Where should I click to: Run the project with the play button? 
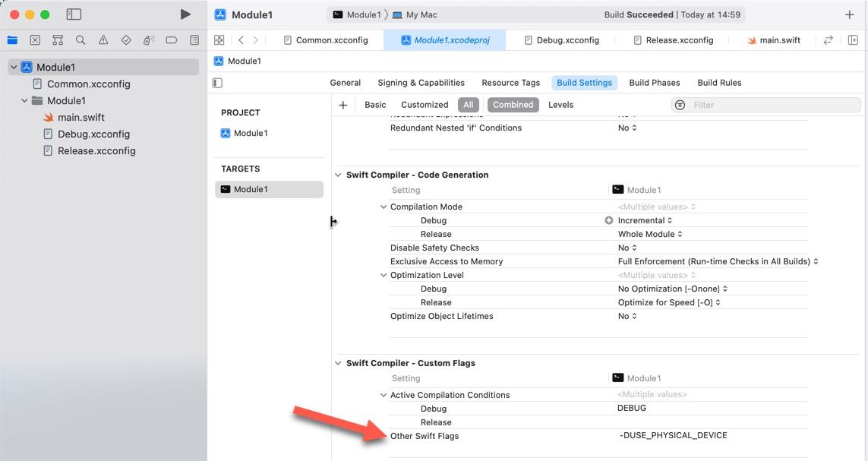(x=185, y=14)
